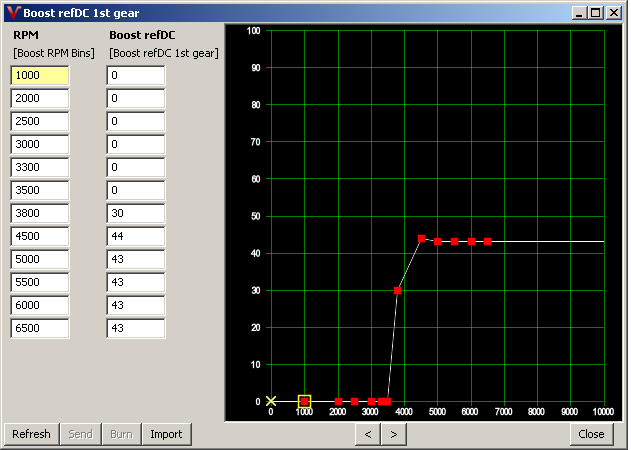
Task: Click the RPM field containing 3800
Action: click(40, 213)
